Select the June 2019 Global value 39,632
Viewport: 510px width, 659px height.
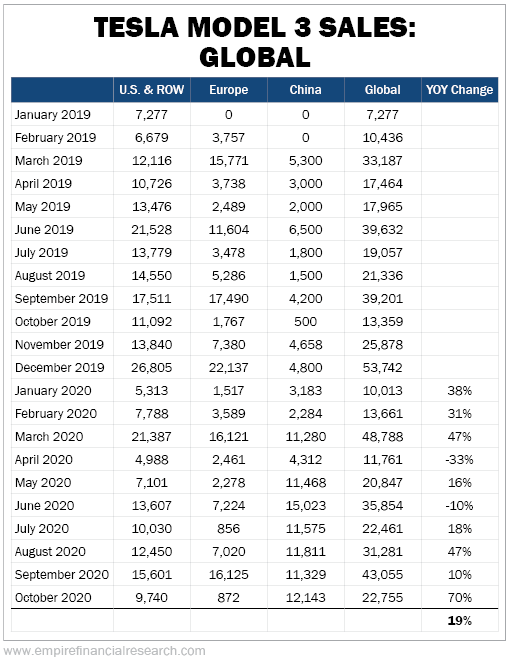pyautogui.click(x=383, y=230)
